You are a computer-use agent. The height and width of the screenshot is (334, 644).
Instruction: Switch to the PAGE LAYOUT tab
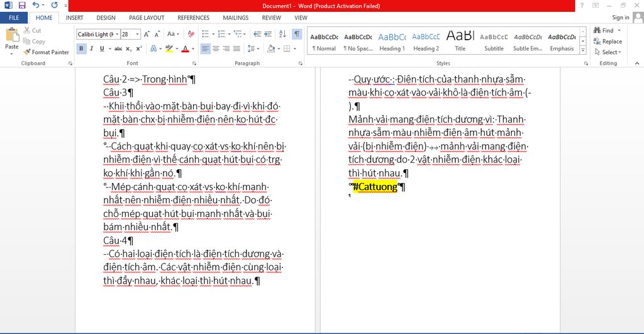coord(147,18)
